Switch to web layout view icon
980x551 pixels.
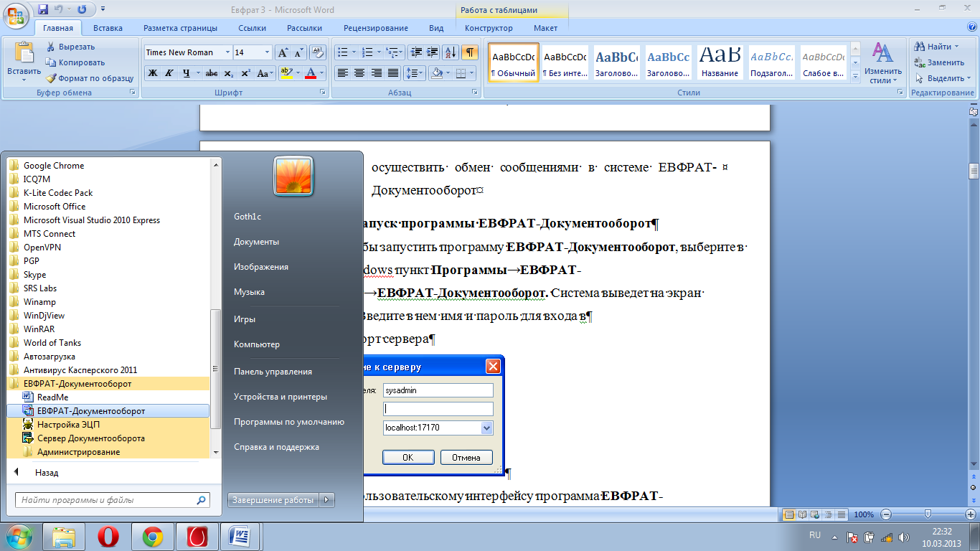click(814, 514)
